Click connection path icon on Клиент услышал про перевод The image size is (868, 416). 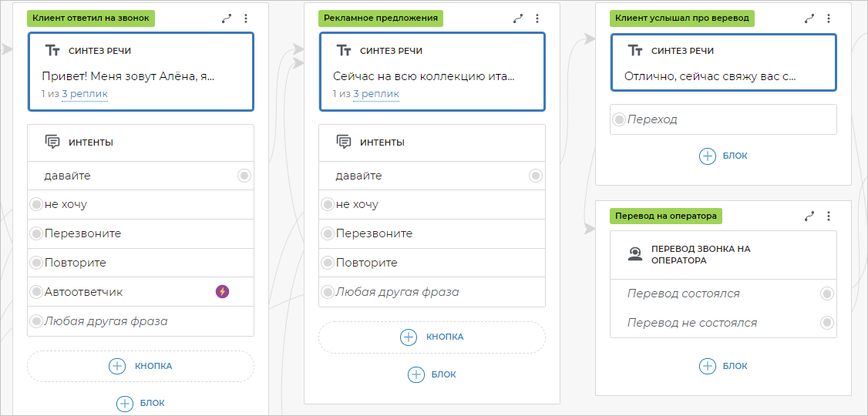(809, 18)
